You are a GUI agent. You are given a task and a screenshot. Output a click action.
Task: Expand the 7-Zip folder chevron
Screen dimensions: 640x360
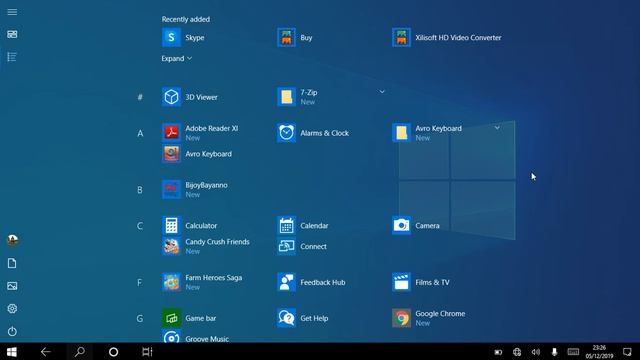click(x=382, y=92)
